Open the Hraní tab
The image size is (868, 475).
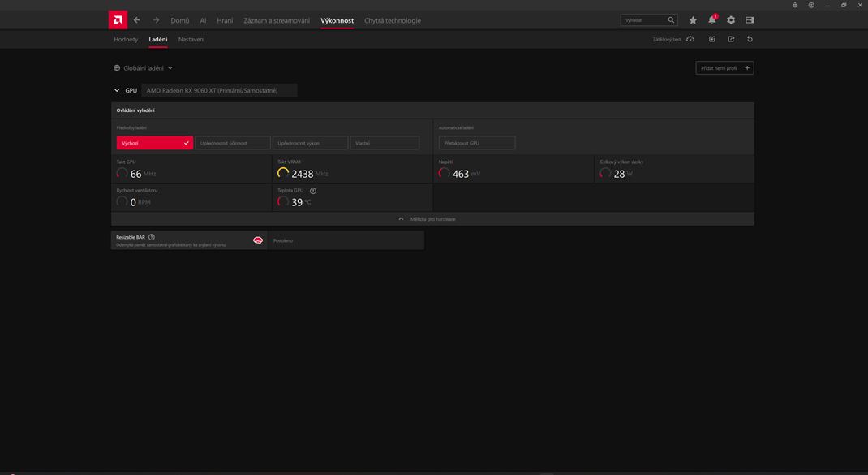pos(225,20)
